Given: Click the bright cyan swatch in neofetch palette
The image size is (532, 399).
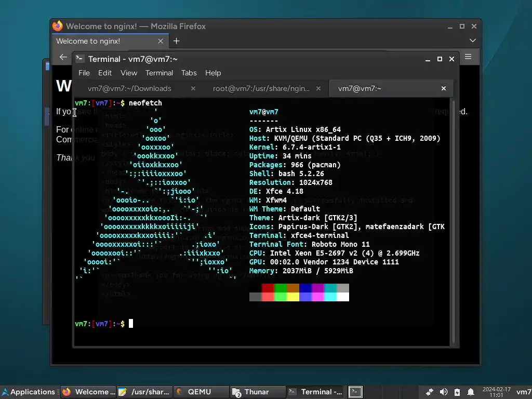Looking at the screenshot, I should 330,297.
